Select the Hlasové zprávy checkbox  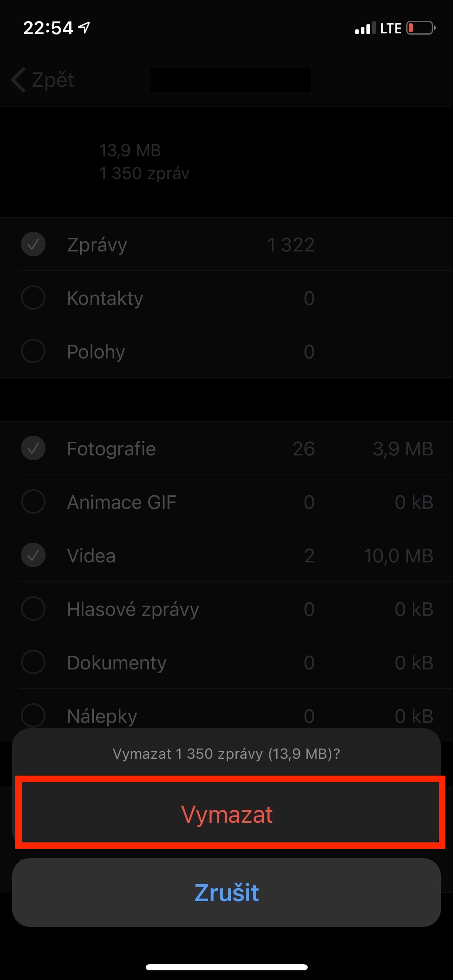pos(33,609)
